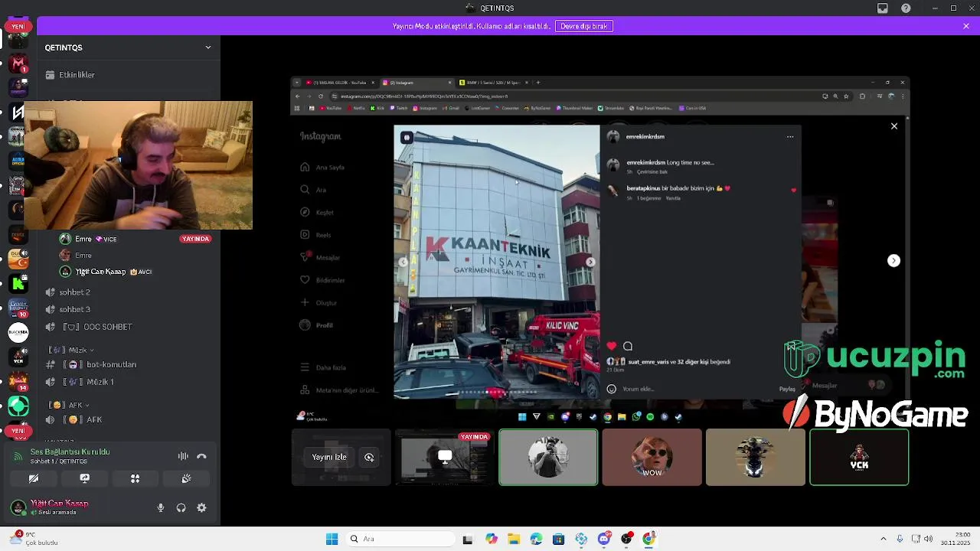Go to the next stream participant arrow
This screenshot has width=980, height=551.
pyautogui.click(x=893, y=261)
